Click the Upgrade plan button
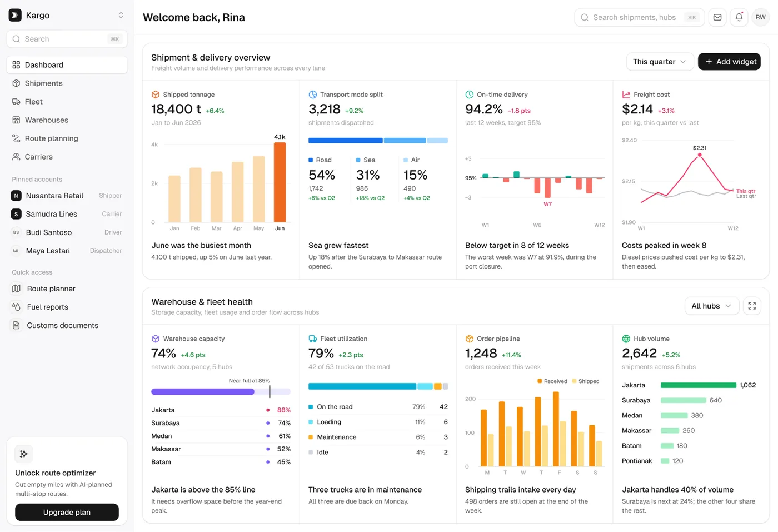The width and height of the screenshot is (778, 532). (x=67, y=512)
